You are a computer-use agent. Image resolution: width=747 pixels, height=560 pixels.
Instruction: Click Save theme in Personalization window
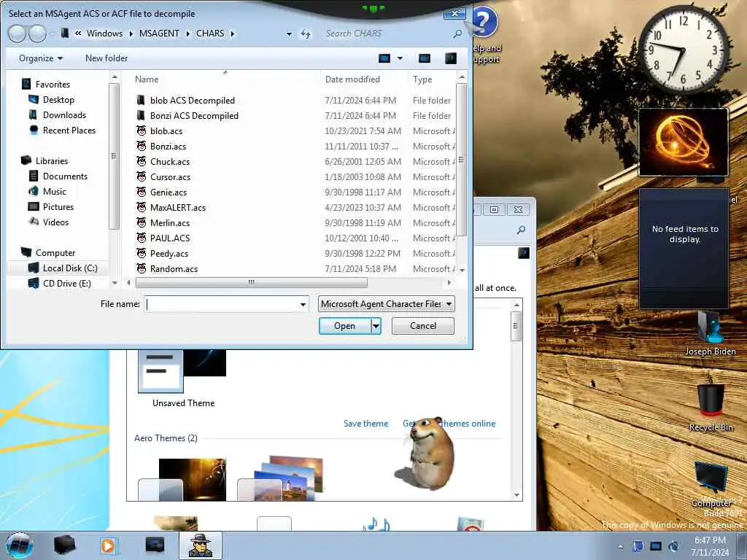365,424
